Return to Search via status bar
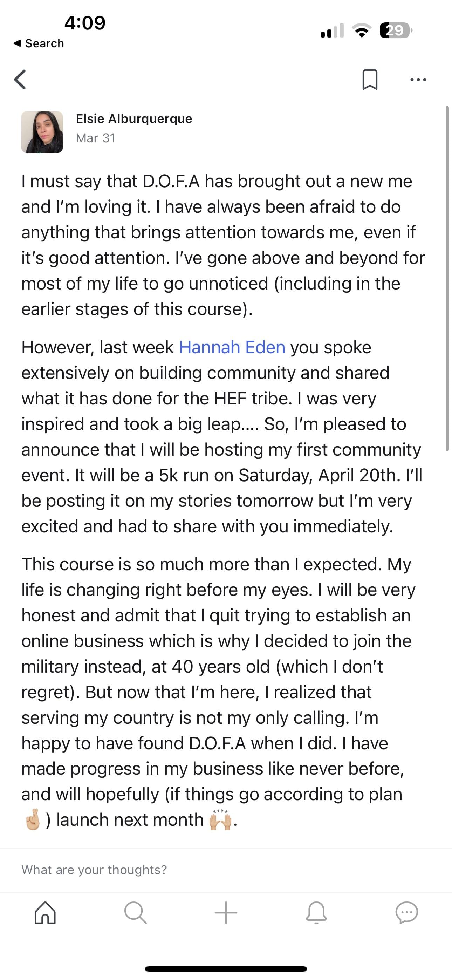The image size is (452, 980). coord(39,43)
